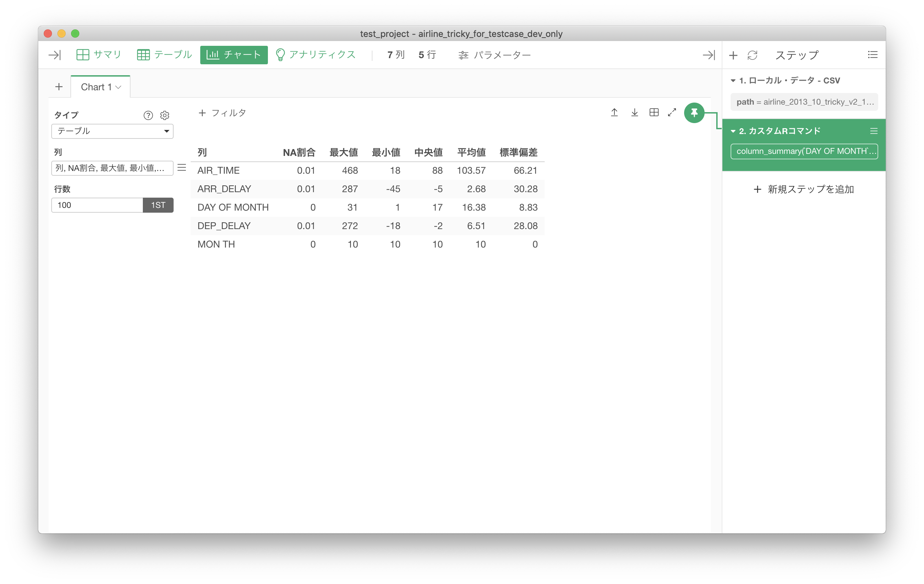Open chart settings gear icon
This screenshot has width=924, height=584.
(165, 115)
